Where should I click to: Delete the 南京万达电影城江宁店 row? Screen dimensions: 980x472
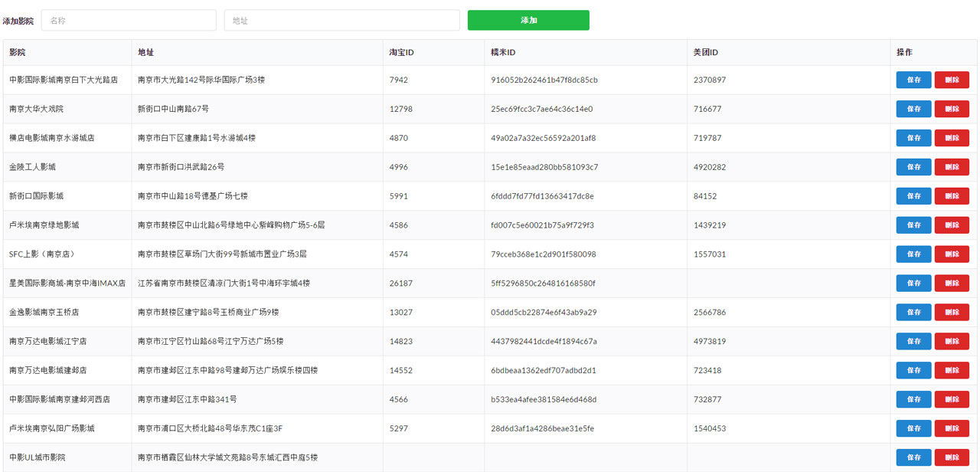point(952,341)
